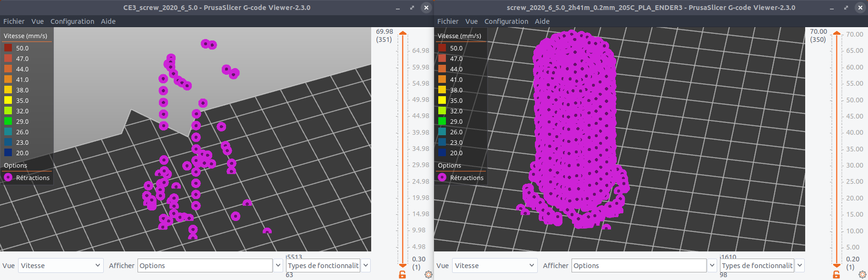Click the Rétractions legend icon in the ENDER3 window

[442, 178]
